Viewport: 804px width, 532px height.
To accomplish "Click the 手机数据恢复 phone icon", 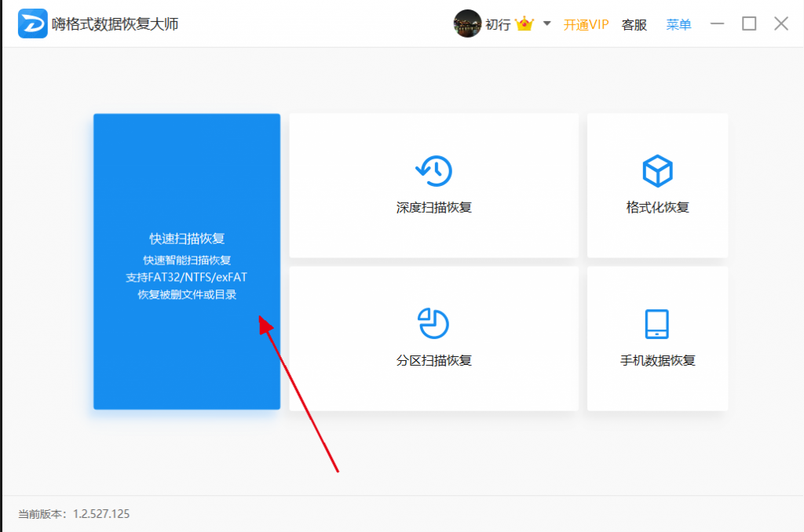I will (x=657, y=324).
